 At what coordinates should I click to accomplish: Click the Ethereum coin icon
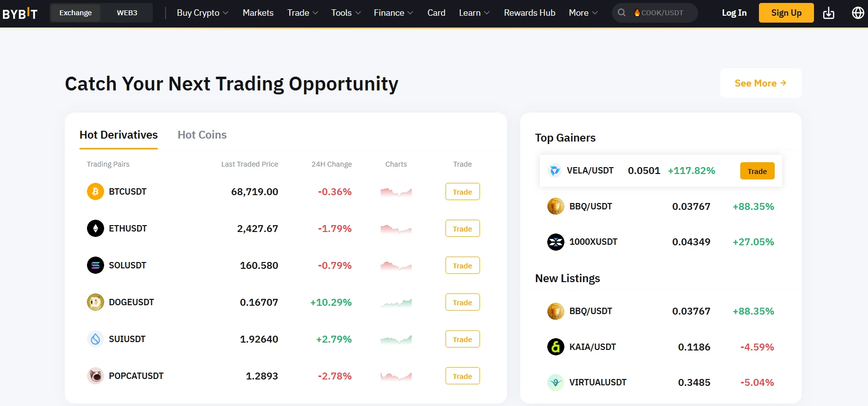coord(95,229)
